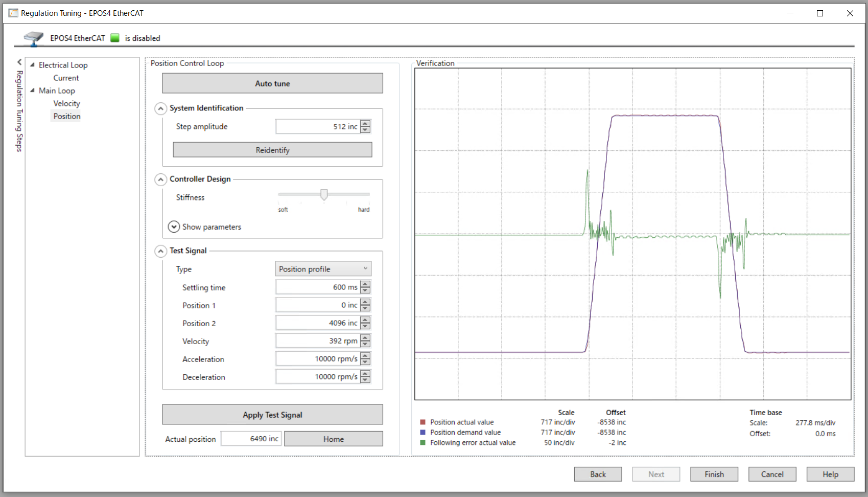Decrease test signal Velocity with down arrow
The image size is (868, 497).
[x=365, y=345]
